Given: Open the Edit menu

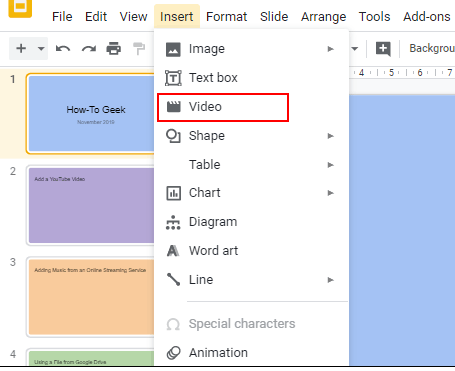Looking at the screenshot, I should click(x=96, y=16).
